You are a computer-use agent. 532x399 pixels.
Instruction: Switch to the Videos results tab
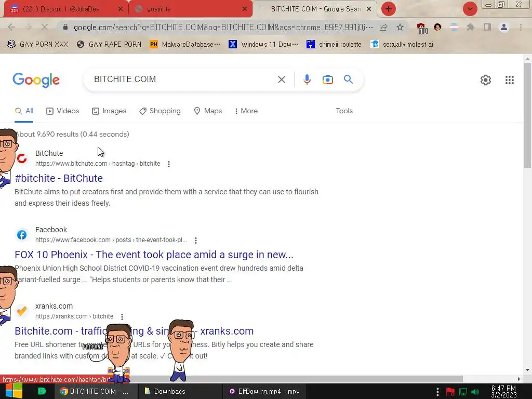click(63, 111)
